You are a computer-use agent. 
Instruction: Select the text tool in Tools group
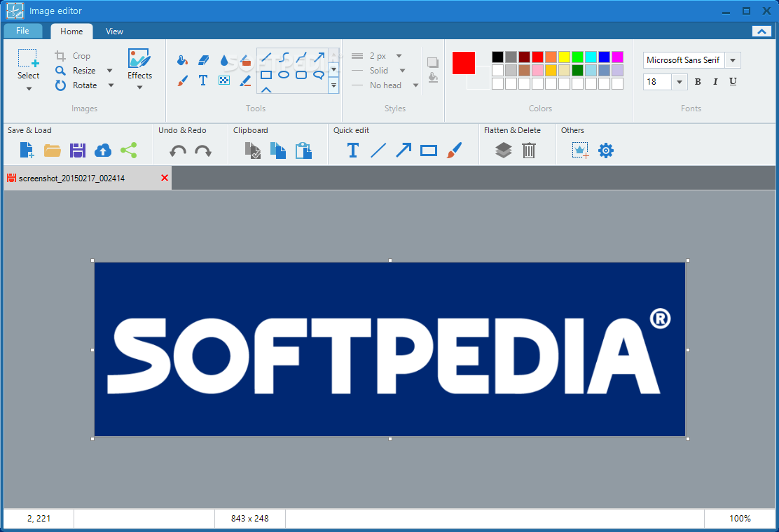(203, 80)
